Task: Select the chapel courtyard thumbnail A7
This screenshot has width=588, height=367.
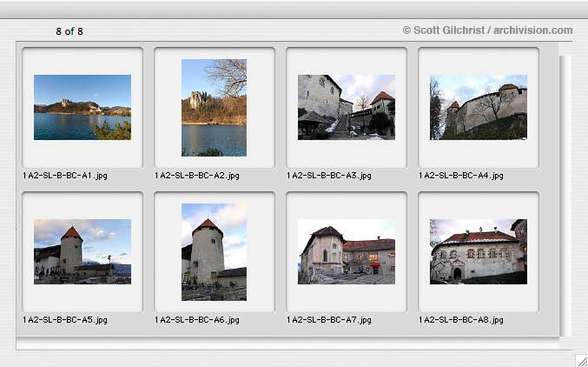Action: point(347,251)
